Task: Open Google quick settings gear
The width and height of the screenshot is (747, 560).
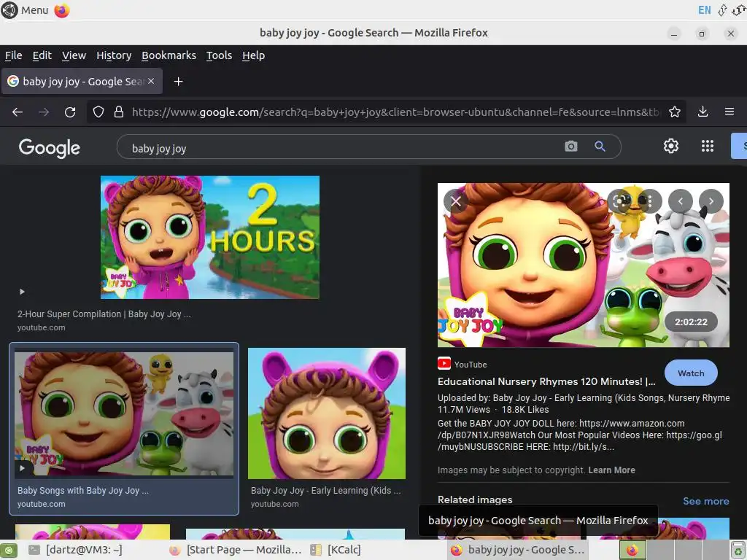Action: tap(671, 146)
